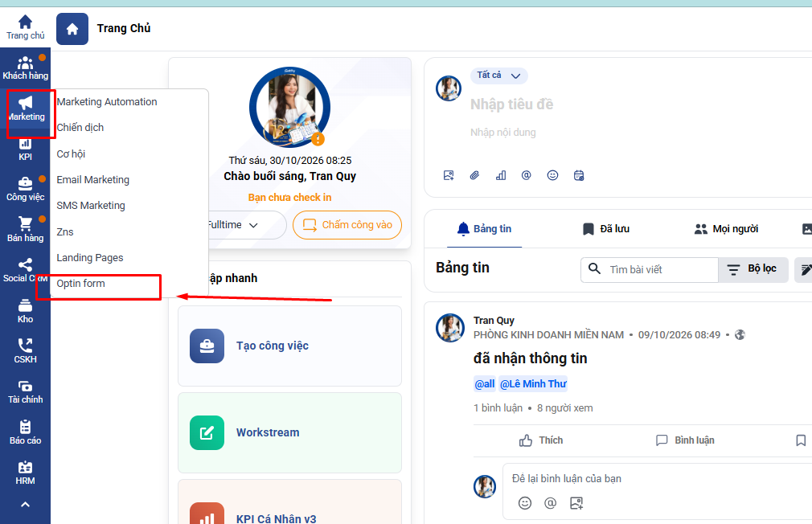Screen dimensions: 812x524
Task: Open the Kho warehouse module
Action: (25, 311)
